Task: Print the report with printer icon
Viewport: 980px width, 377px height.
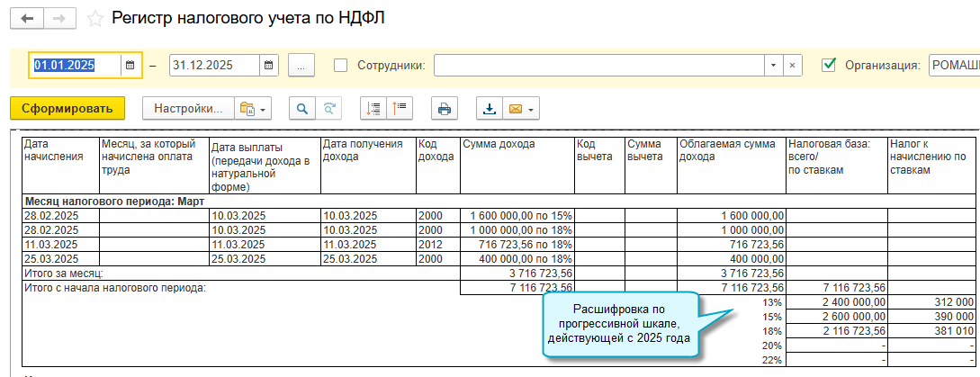Action: [445, 108]
